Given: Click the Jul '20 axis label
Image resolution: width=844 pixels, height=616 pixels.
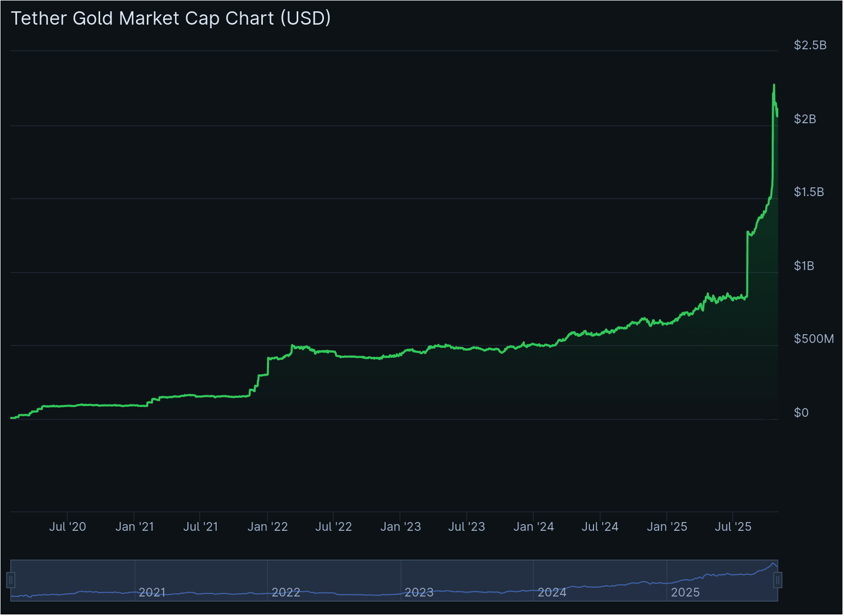Looking at the screenshot, I should click(68, 526).
